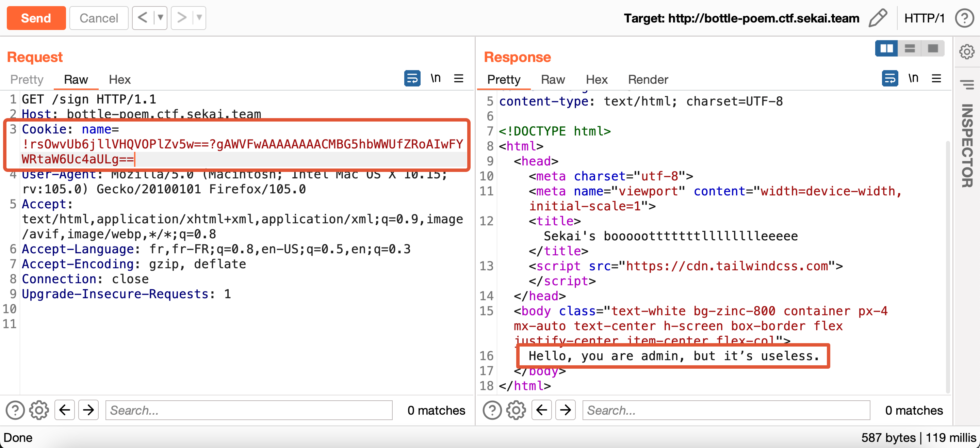Screen dimensions: 980x448
Task: Click the Accept-Language header line
Action: pos(216,249)
